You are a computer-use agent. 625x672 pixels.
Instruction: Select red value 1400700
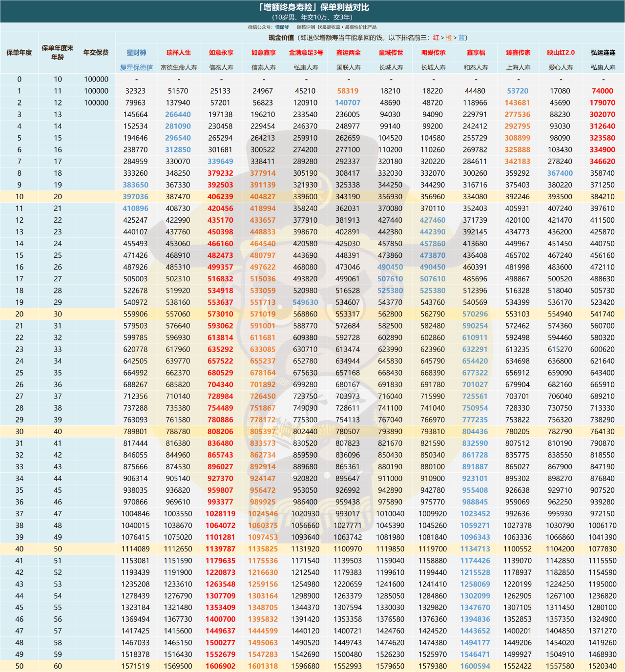tap(220, 619)
